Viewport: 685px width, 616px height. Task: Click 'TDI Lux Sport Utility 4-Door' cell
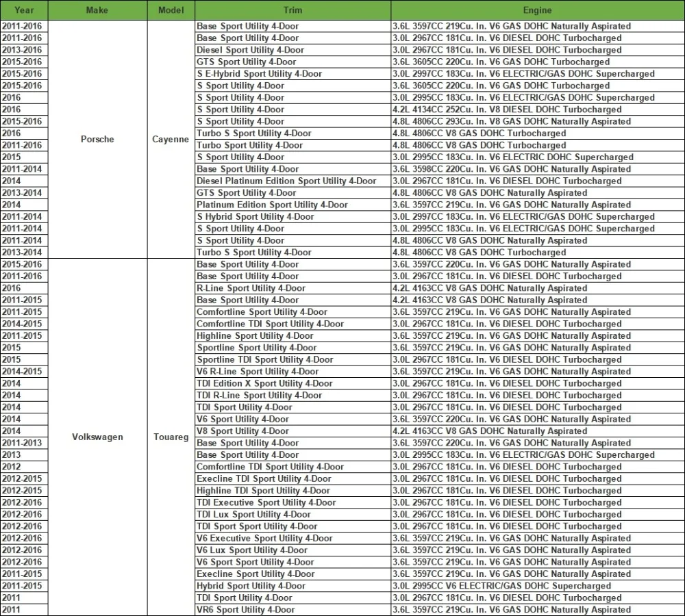tap(292, 514)
